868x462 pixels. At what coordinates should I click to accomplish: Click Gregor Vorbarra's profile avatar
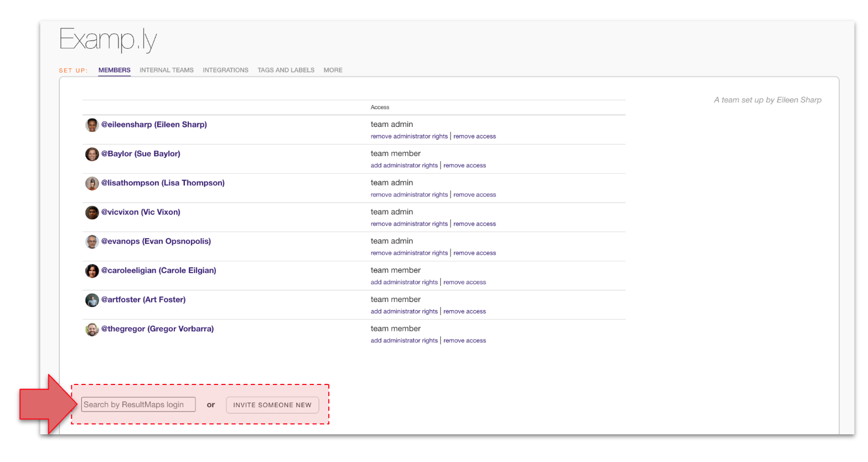[x=92, y=330]
